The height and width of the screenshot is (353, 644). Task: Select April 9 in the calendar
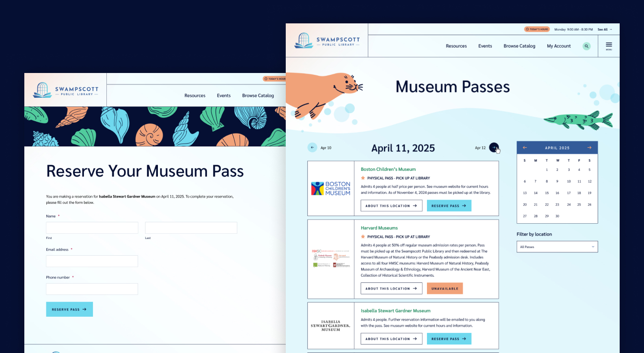[557, 181]
